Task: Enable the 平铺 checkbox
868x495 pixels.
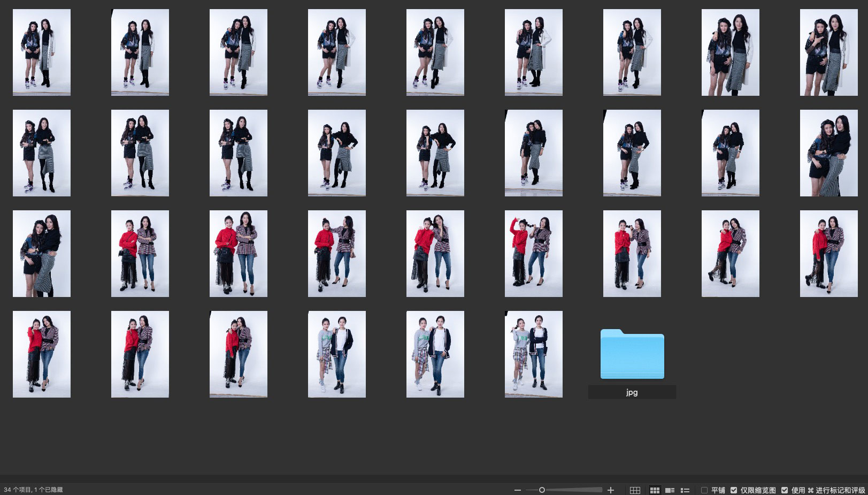Action: pos(704,490)
